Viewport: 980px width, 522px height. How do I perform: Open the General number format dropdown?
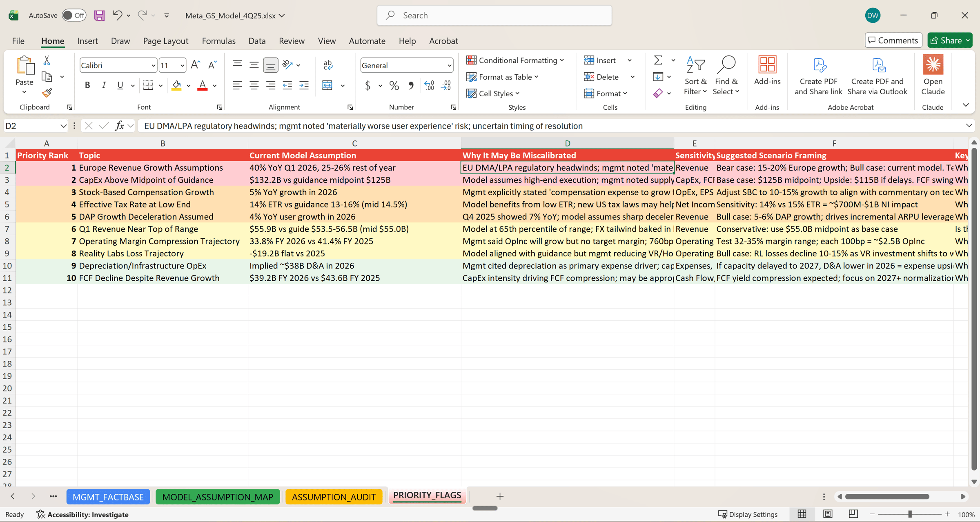coord(449,65)
